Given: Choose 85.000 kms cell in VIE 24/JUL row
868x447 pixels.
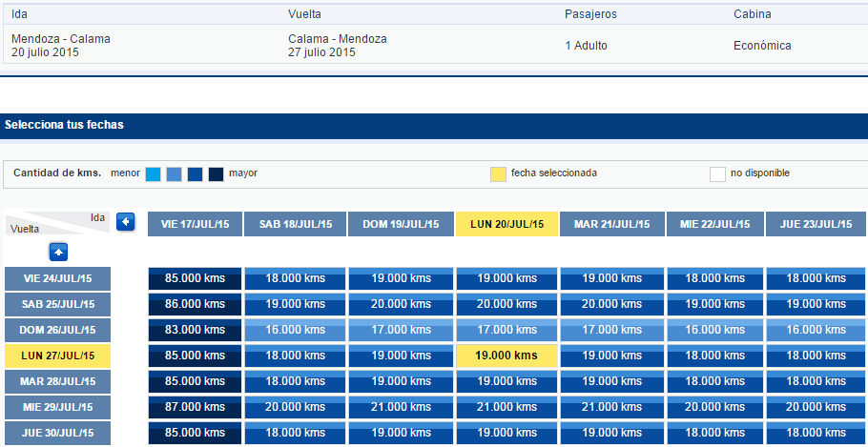Looking at the screenshot, I should coord(195,279).
